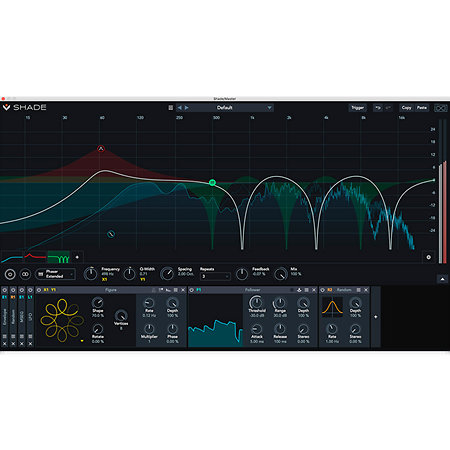Add a new filter with plus button
Image resolution: width=450 pixels, height=450 pixels.
[x=77, y=257]
